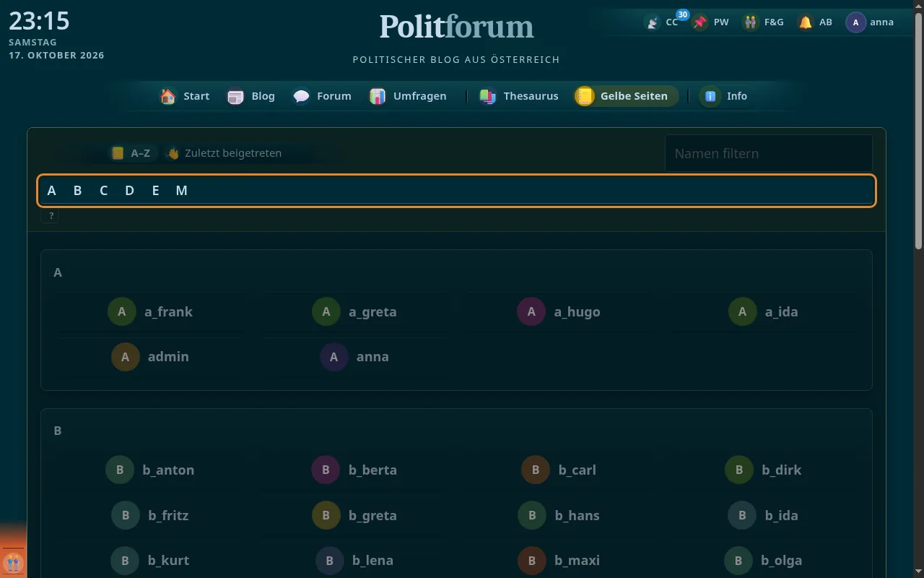Open a_greta's profile
This screenshot has height=578, width=924.
pos(354,311)
